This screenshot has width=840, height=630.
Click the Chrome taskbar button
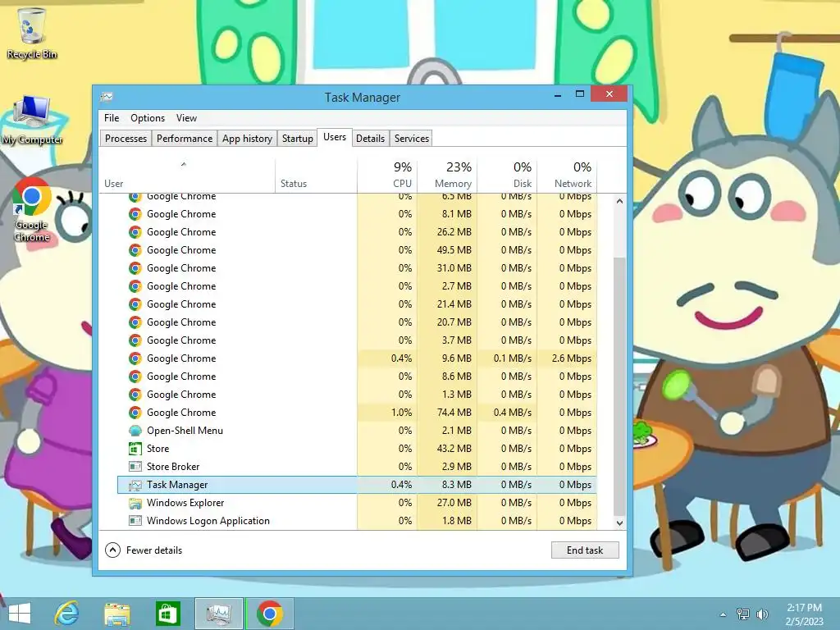269,614
